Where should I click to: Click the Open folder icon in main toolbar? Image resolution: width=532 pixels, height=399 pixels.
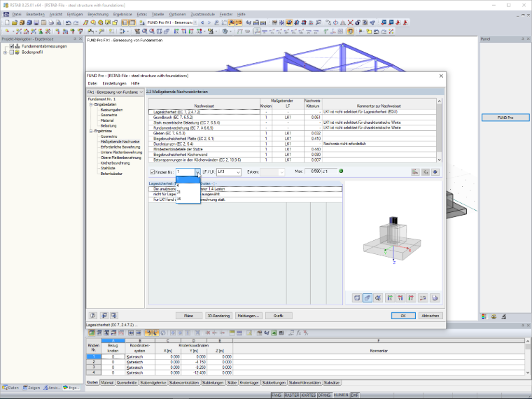pos(14,22)
